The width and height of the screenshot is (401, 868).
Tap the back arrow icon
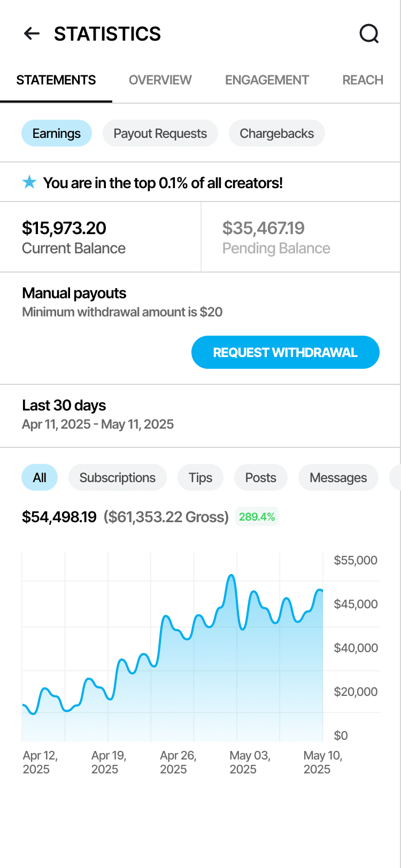[x=32, y=34]
